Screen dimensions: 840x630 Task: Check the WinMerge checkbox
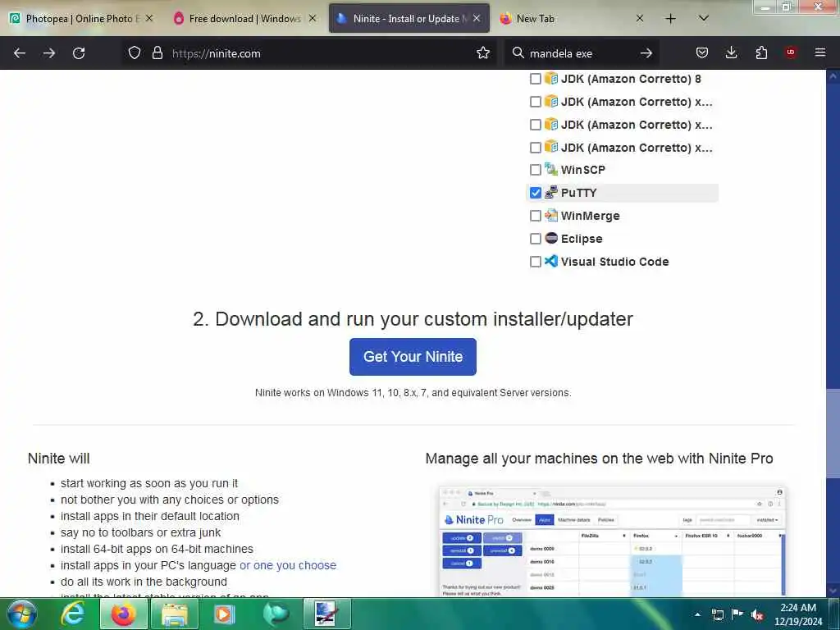(x=535, y=216)
